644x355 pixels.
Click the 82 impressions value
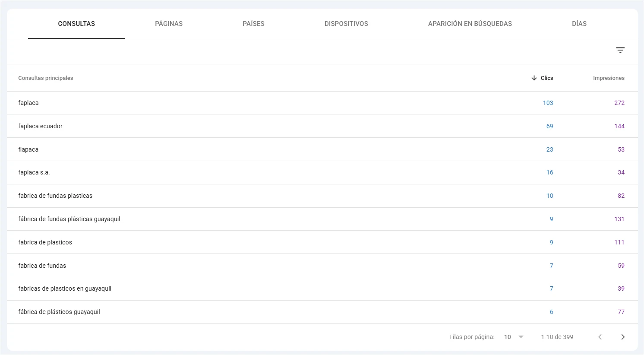(x=621, y=196)
